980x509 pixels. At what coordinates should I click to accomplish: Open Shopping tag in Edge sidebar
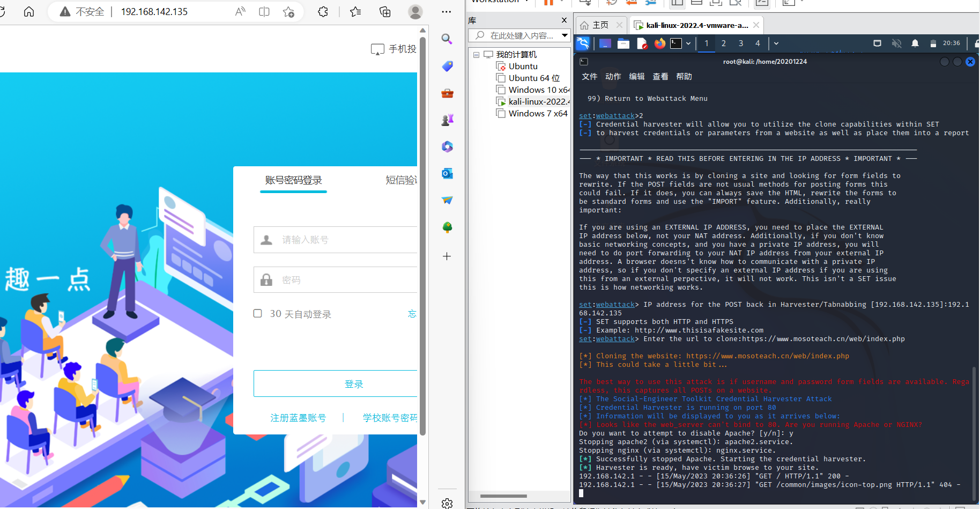(447, 66)
